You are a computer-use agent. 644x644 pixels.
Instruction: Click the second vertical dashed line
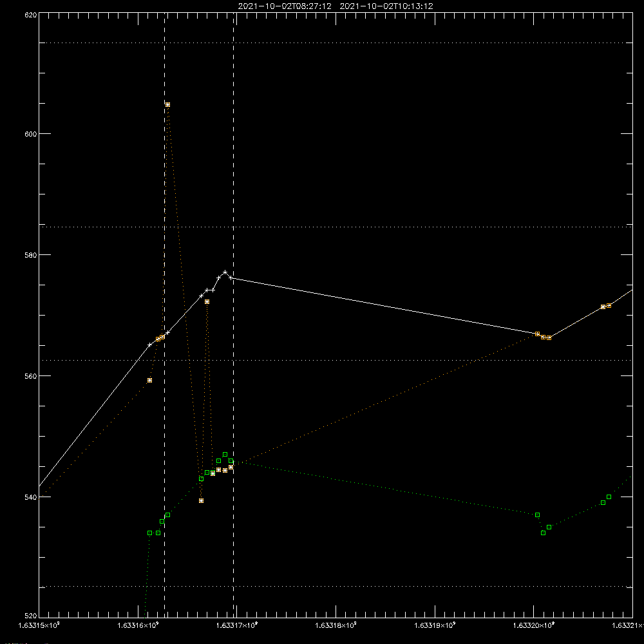[234, 315]
